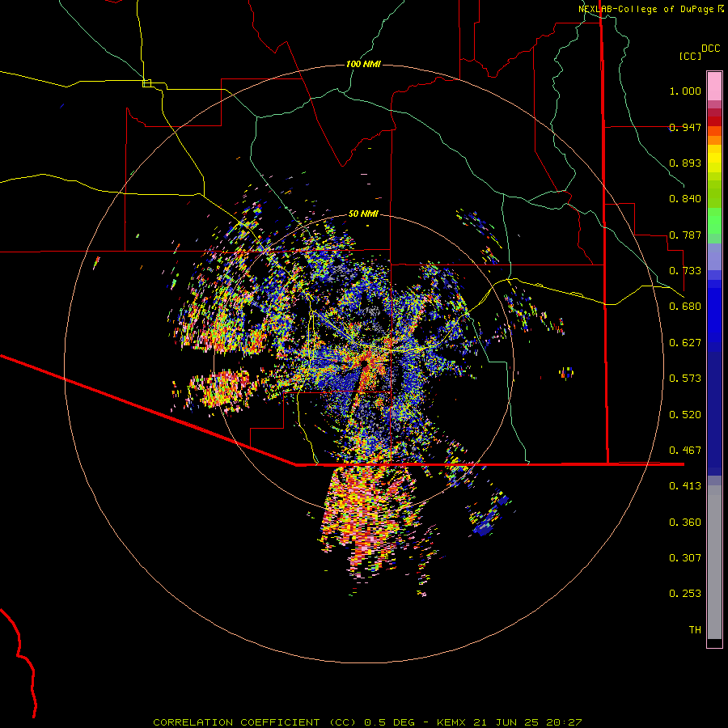Screen dimensions: 728x728
Task: Click the bright green color bar segment
Action: point(714,221)
